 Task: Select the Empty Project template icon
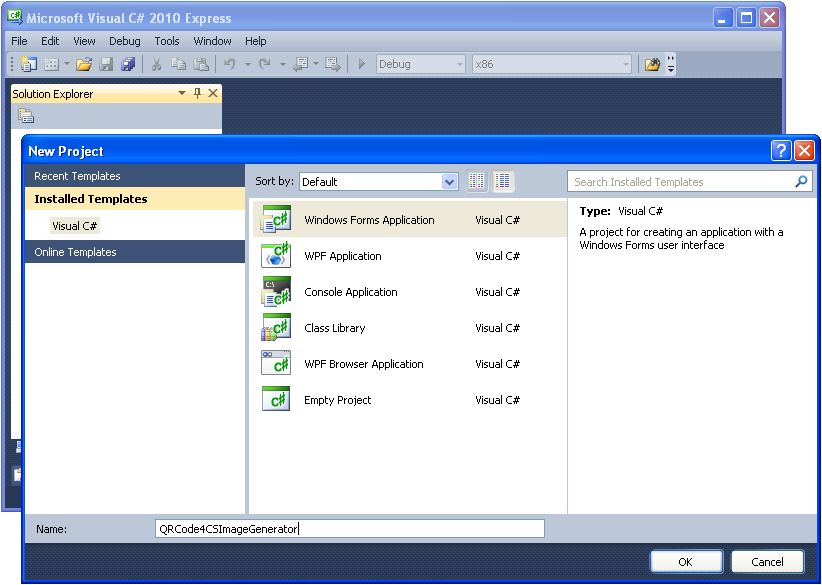click(276, 399)
